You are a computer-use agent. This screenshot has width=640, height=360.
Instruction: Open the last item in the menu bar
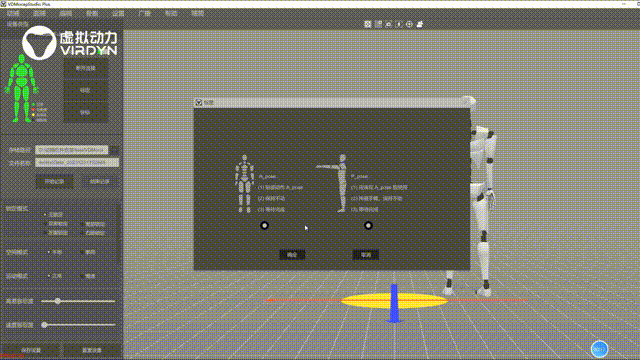pyautogui.click(x=197, y=13)
